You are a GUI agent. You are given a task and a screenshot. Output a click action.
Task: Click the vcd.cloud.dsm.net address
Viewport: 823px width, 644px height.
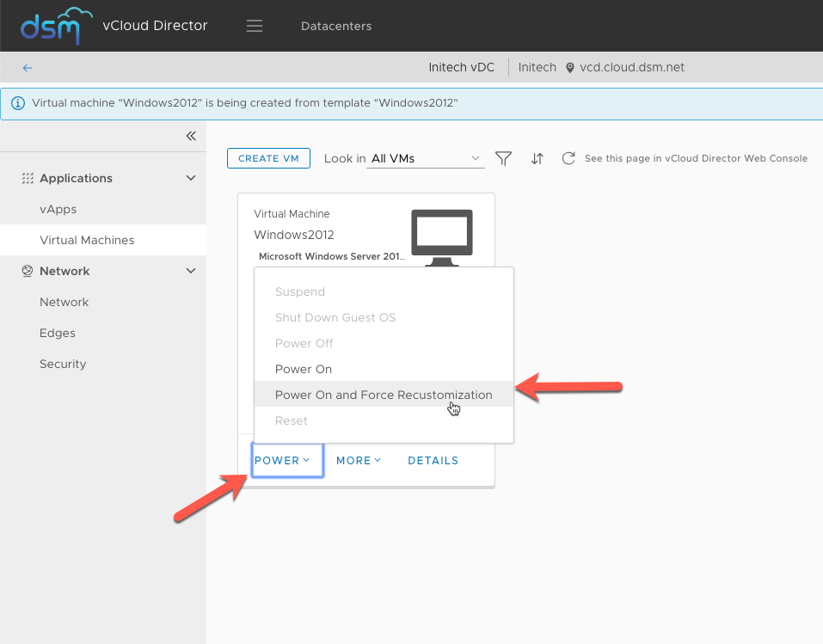coord(632,67)
